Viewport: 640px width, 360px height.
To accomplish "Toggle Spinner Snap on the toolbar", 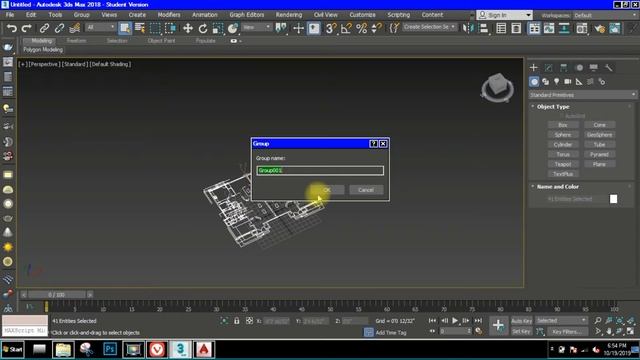I will pyautogui.click(x=376, y=28).
